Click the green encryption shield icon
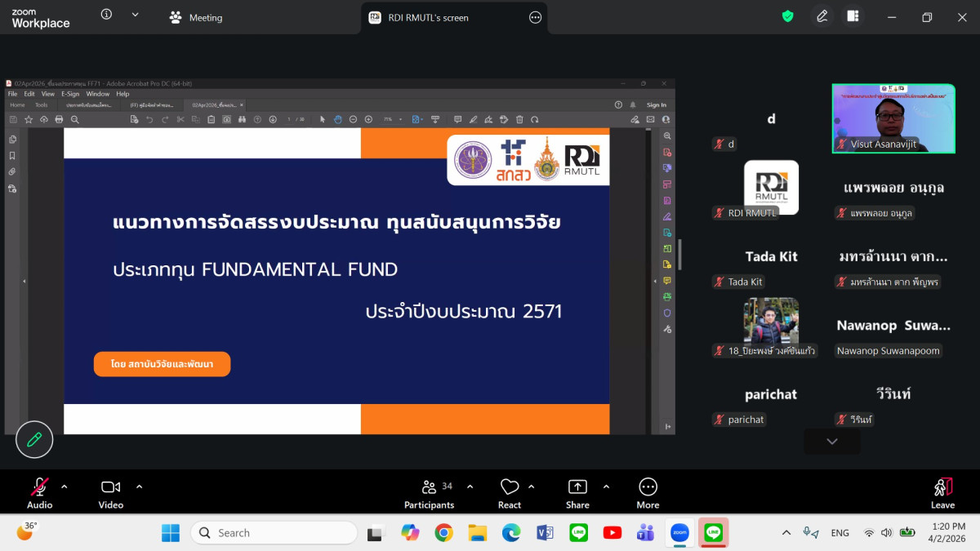 [787, 16]
